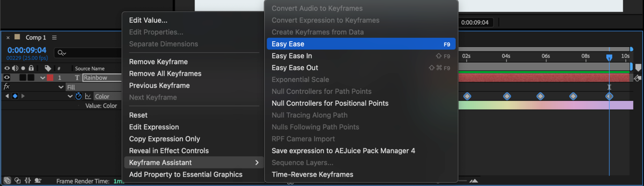Select Remove All Keyframes menu item

(165, 74)
